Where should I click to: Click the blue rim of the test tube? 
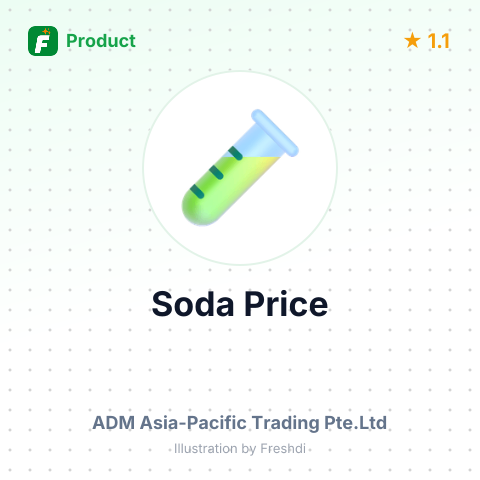click(275, 132)
